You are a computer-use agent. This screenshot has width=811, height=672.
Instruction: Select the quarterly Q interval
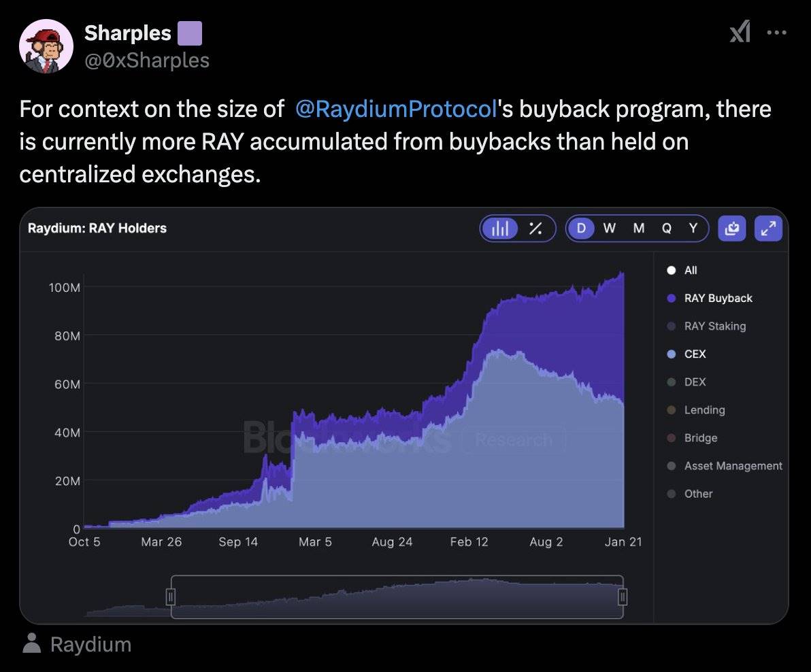[x=667, y=229]
